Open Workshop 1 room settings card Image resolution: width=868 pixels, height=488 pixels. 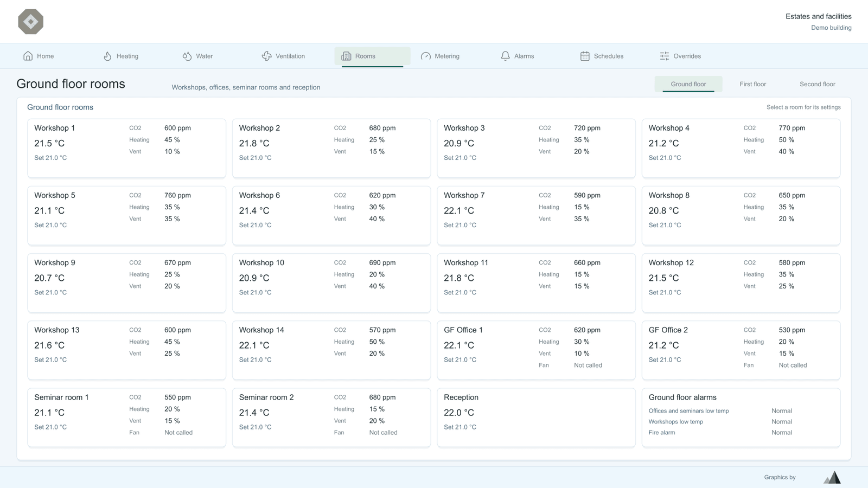[x=126, y=148]
